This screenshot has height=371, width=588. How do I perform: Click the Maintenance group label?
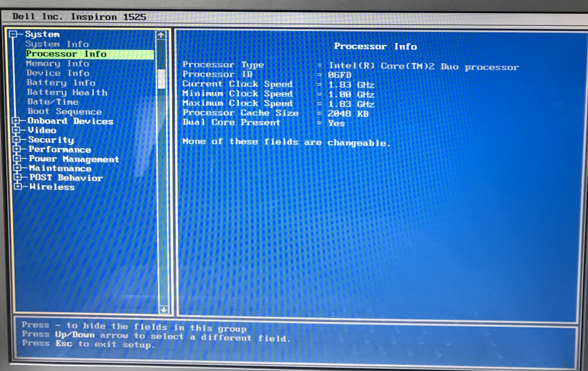[x=60, y=168]
